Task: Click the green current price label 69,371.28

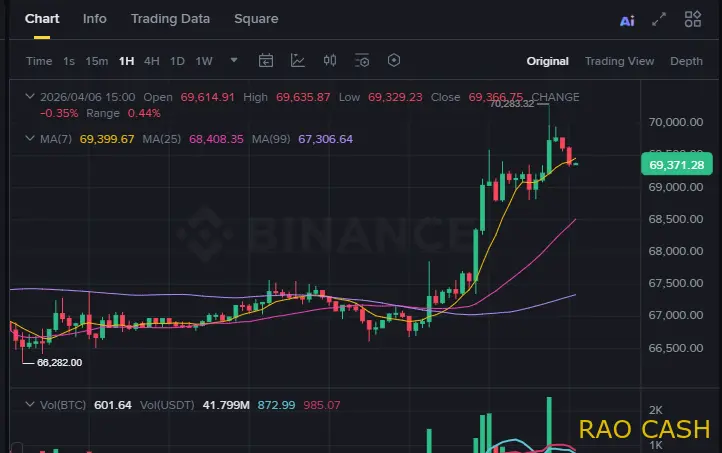Action: pos(676,165)
